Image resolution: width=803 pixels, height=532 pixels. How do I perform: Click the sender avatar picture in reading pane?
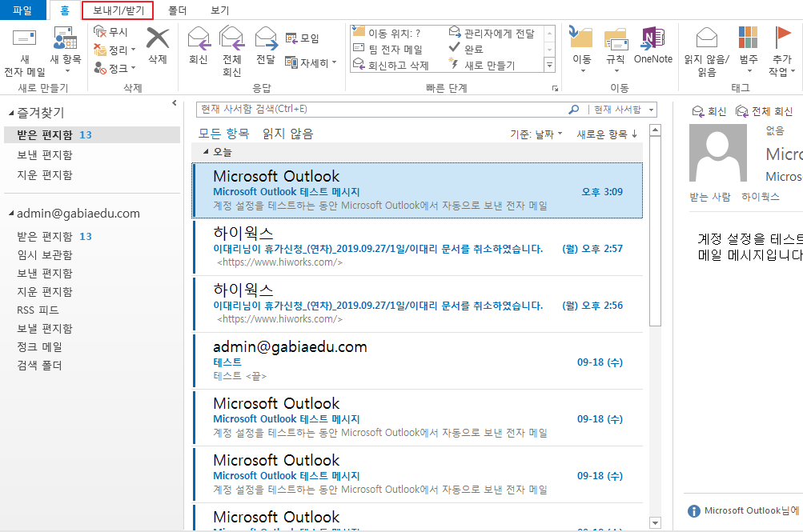point(718,153)
